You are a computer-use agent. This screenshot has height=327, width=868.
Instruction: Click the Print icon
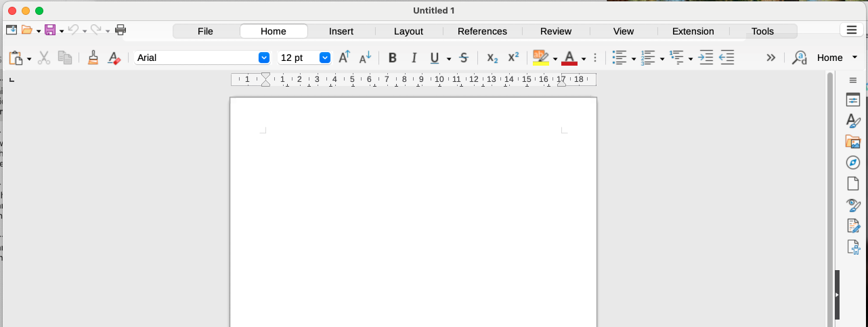pyautogui.click(x=121, y=30)
